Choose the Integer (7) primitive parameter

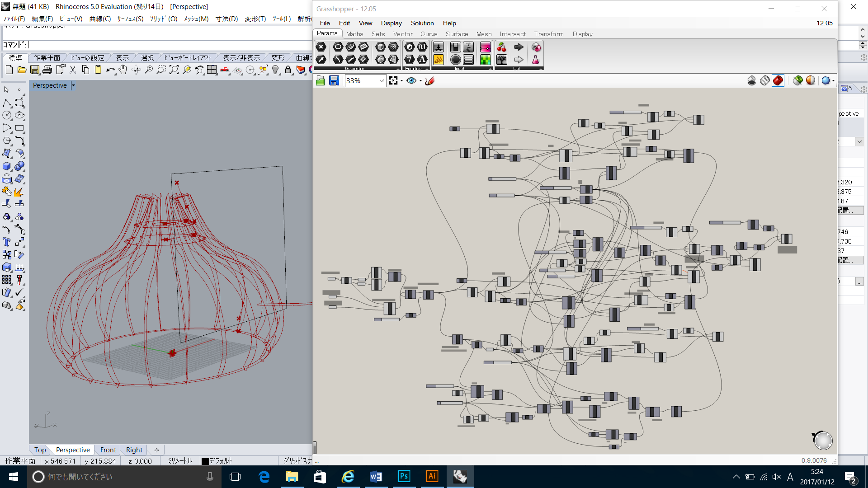tap(410, 59)
